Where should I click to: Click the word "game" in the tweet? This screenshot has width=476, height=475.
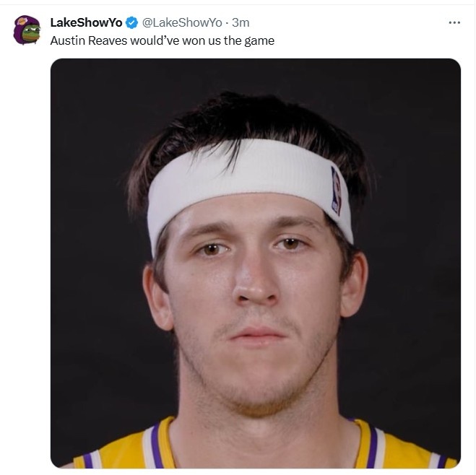coord(259,40)
